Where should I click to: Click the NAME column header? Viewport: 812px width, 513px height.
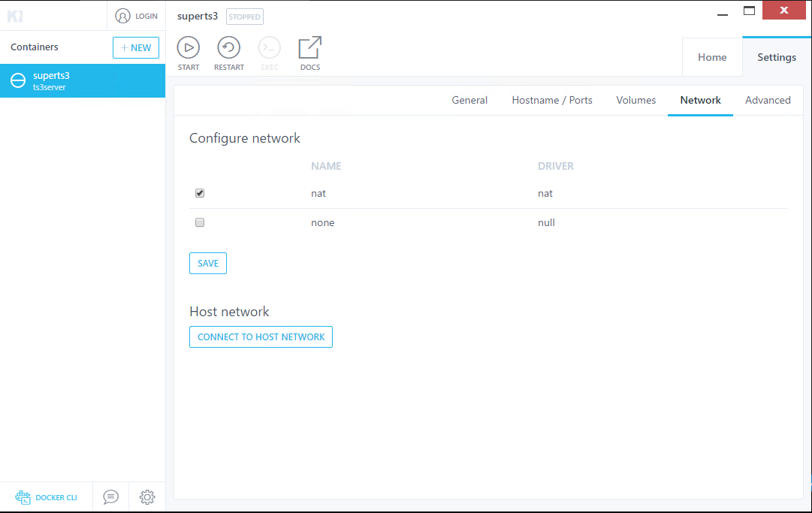(x=326, y=166)
